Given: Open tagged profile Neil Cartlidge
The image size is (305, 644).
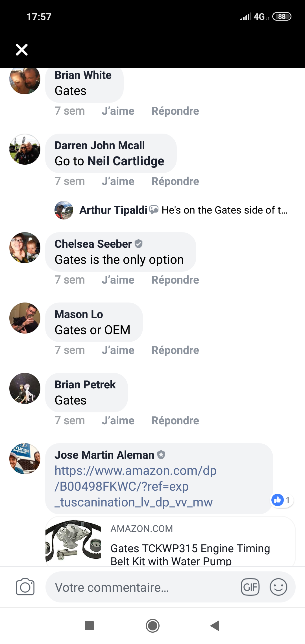Looking at the screenshot, I should pyautogui.click(x=126, y=161).
